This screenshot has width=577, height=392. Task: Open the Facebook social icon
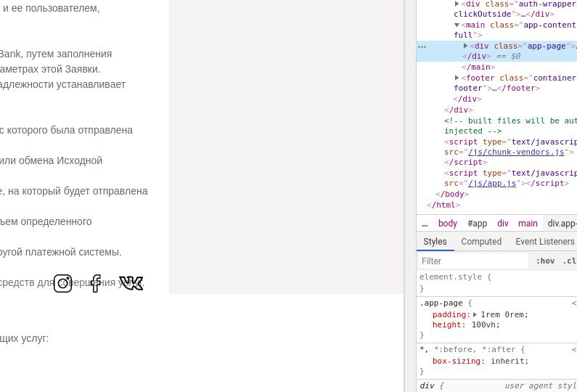(96, 283)
